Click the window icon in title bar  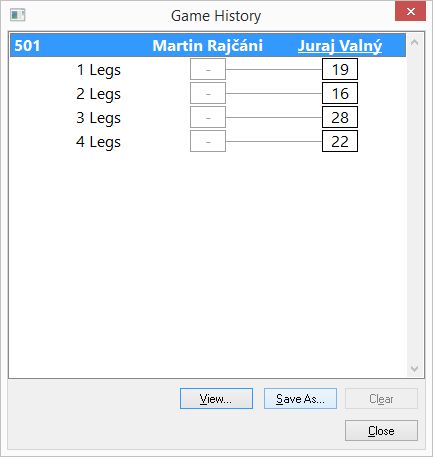click(x=18, y=15)
